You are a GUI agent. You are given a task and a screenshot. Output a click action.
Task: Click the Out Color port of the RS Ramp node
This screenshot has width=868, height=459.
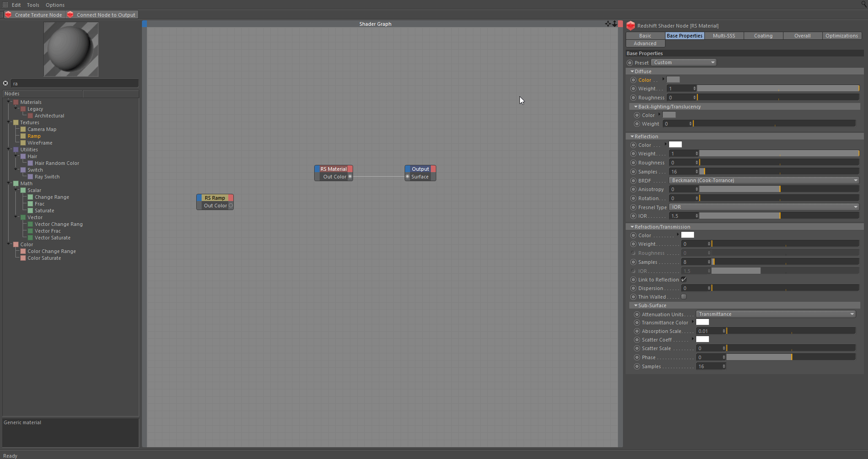[231, 206]
